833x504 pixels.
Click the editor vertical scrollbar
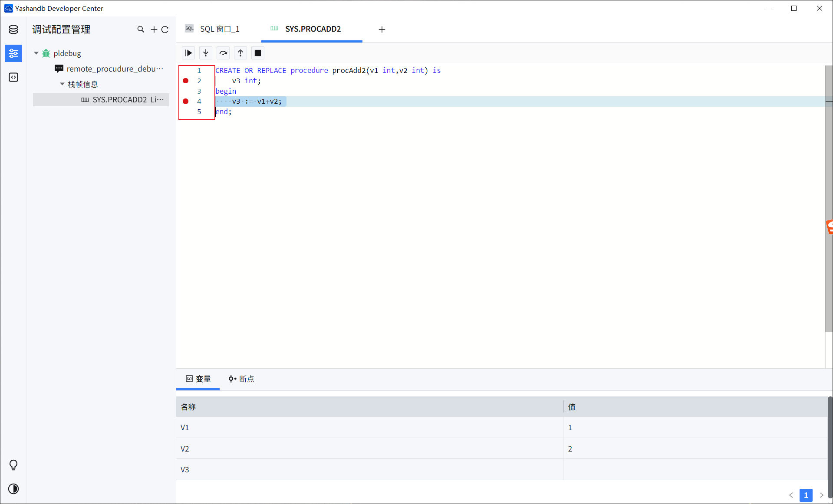(x=829, y=199)
